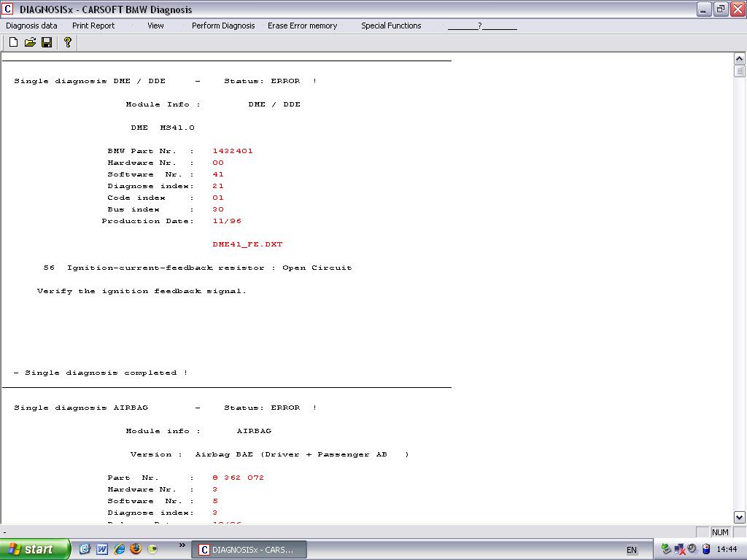The width and height of the screenshot is (747, 560).
Task: Open the question mark help menu
Action: (x=481, y=26)
